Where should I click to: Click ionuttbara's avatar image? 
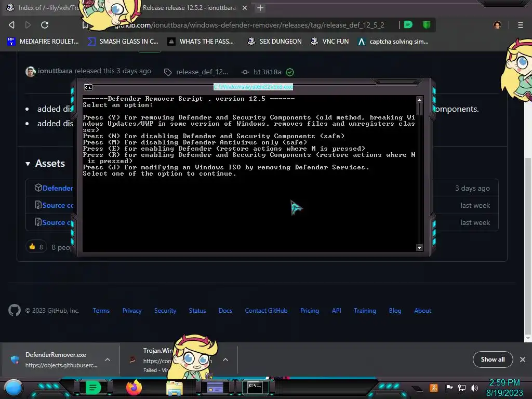(31, 72)
